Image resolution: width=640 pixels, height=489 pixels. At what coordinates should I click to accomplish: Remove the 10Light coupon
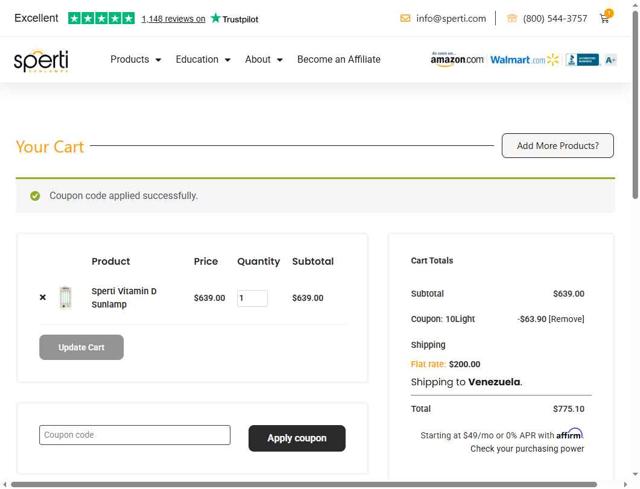click(567, 319)
